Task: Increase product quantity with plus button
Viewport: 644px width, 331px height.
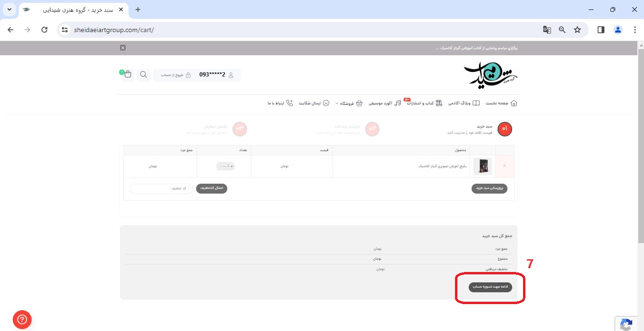Action: [232, 166]
